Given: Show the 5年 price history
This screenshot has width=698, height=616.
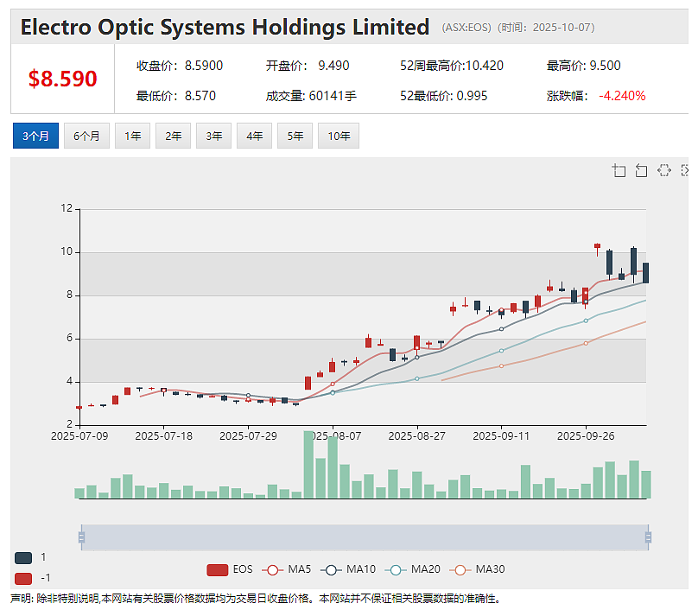Looking at the screenshot, I should point(295,136).
